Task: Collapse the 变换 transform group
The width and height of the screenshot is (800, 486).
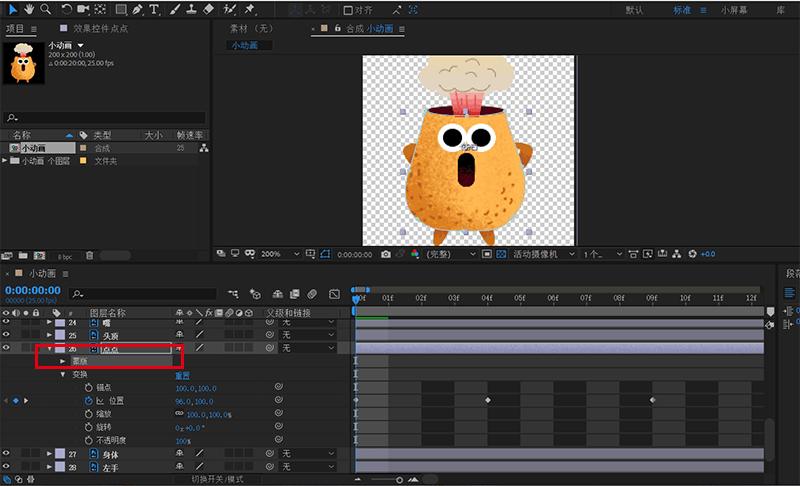Action: pos(63,374)
